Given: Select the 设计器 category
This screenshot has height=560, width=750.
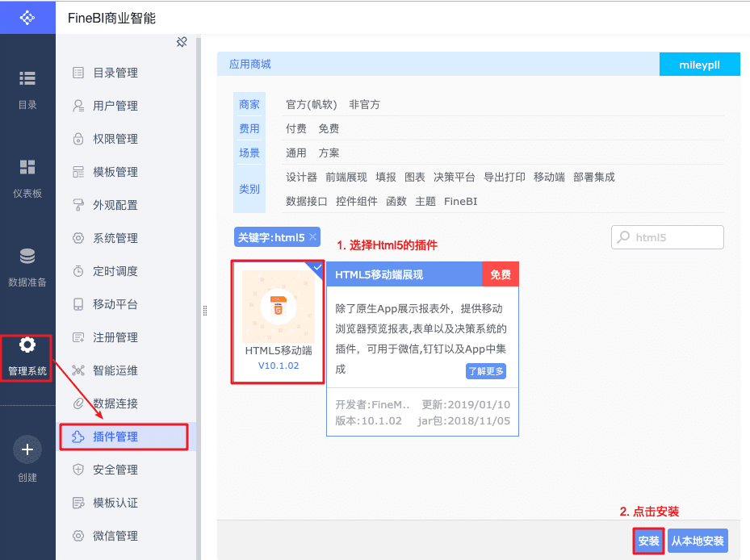Looking at the screenshot, I should click(x=301, y=178).
